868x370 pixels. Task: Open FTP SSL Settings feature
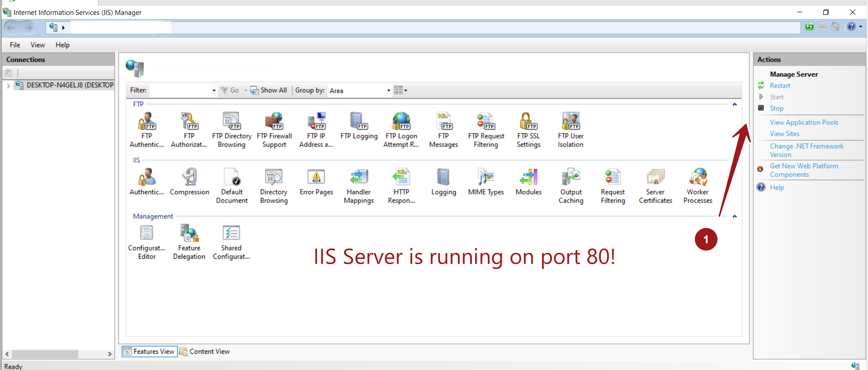528,130
